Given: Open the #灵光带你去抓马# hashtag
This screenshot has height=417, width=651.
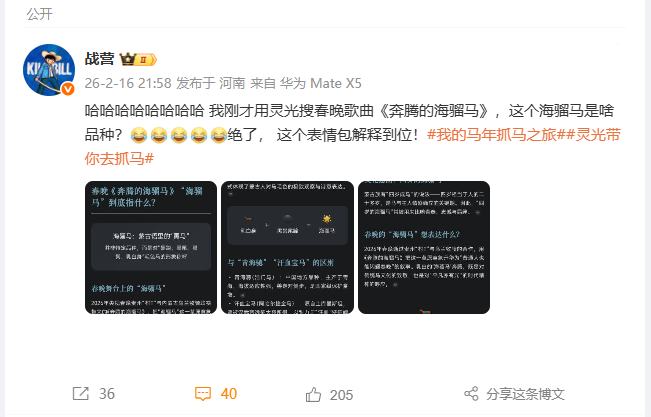Looking at the screenshot, I should [x=352, y=146].
